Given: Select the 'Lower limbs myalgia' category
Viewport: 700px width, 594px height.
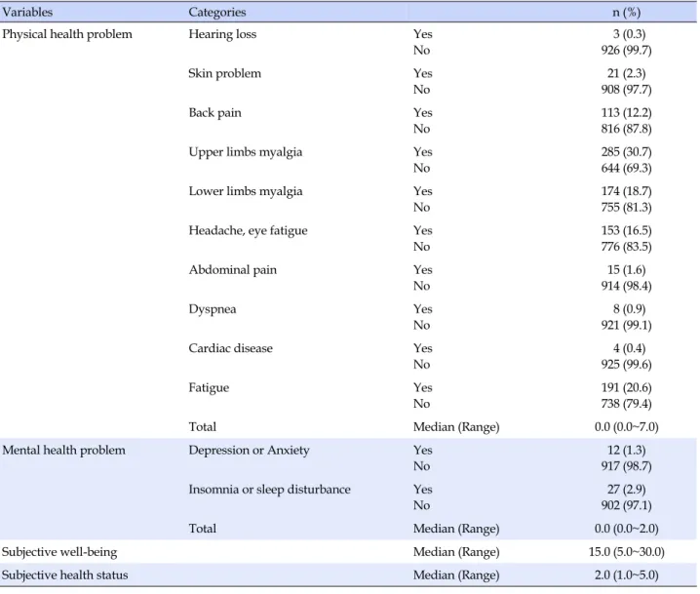Looking at the screenshot, I should click(x=245, y=191).
